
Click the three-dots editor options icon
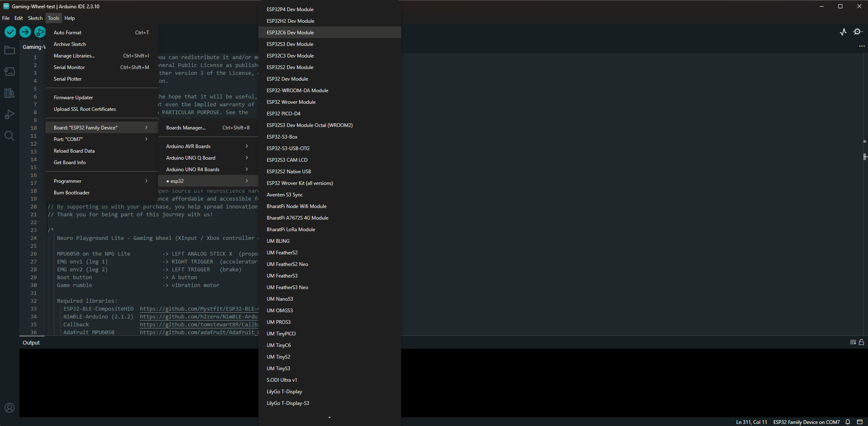(x=862, y=46)
